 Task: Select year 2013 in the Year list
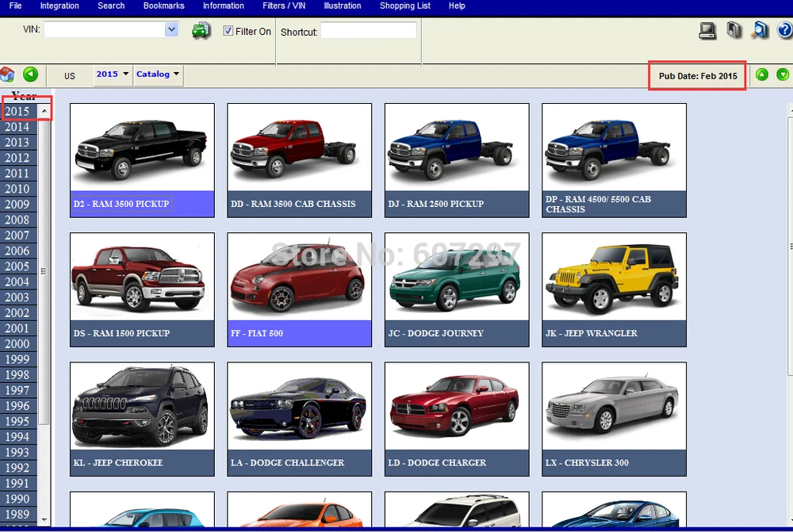17,142
